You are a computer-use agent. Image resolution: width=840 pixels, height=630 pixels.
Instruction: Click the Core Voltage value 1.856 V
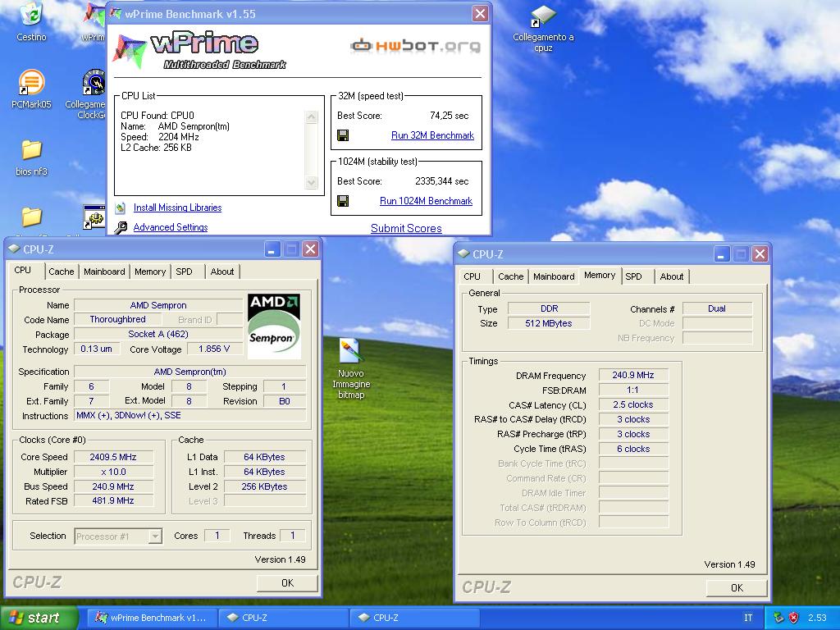click(x=214, y=349)
